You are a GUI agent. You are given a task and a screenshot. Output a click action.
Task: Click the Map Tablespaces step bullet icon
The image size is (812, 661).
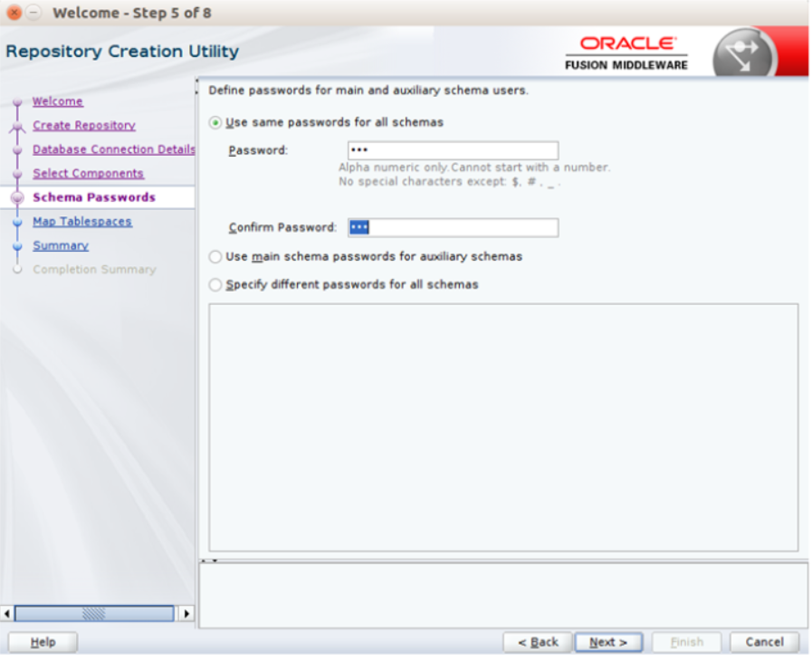17,222
